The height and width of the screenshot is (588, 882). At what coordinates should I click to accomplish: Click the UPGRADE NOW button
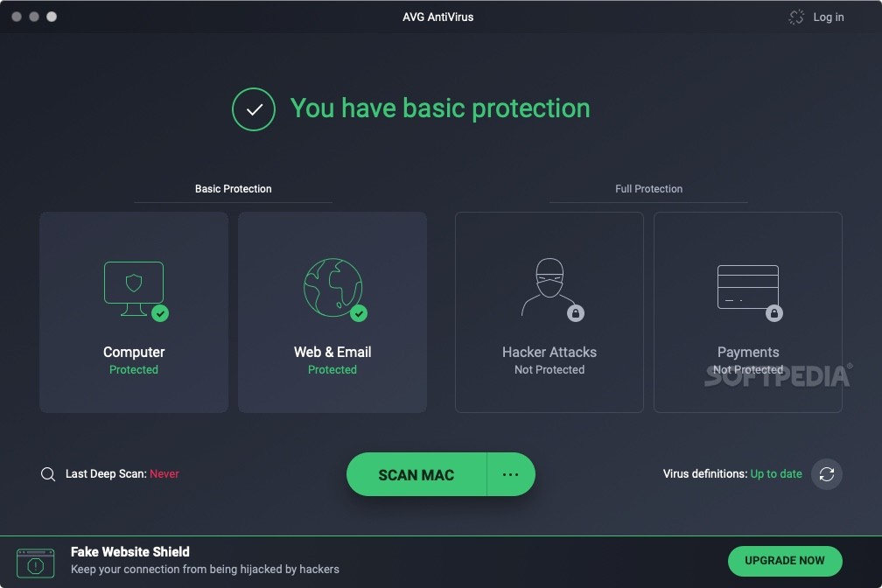[x=785, y=561]
